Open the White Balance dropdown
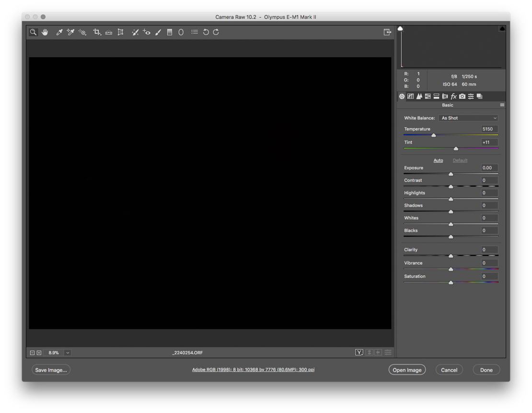This screenshot has height=413, width=532. tap(468, 118)
